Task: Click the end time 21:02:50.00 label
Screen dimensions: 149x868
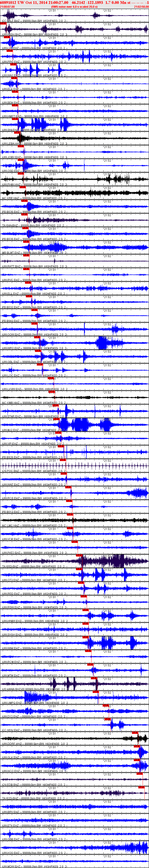Action: click(x=141, y=7)
